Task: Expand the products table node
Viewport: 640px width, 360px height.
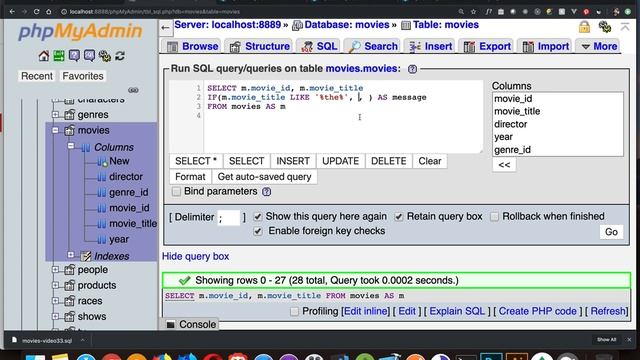Action: click(x=56, y=285)
